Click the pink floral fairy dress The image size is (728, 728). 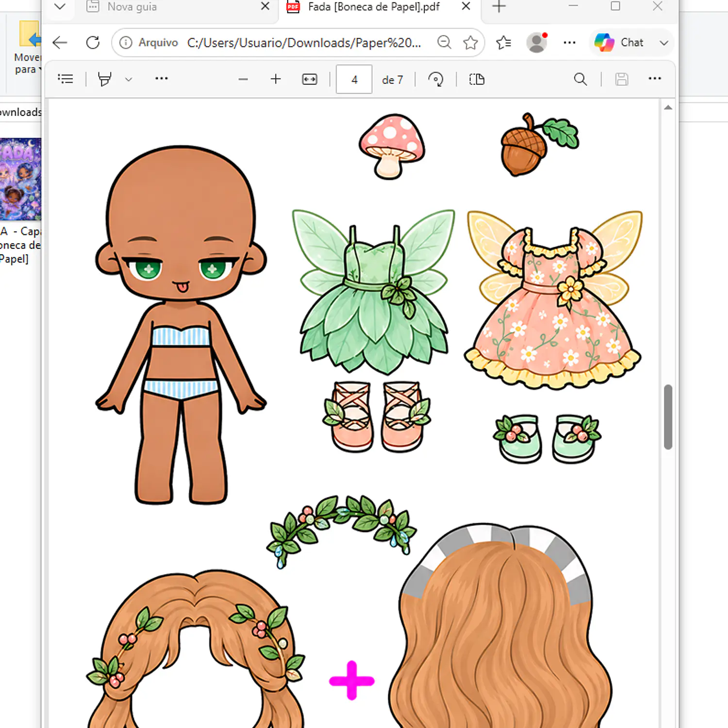click(553, 300)
